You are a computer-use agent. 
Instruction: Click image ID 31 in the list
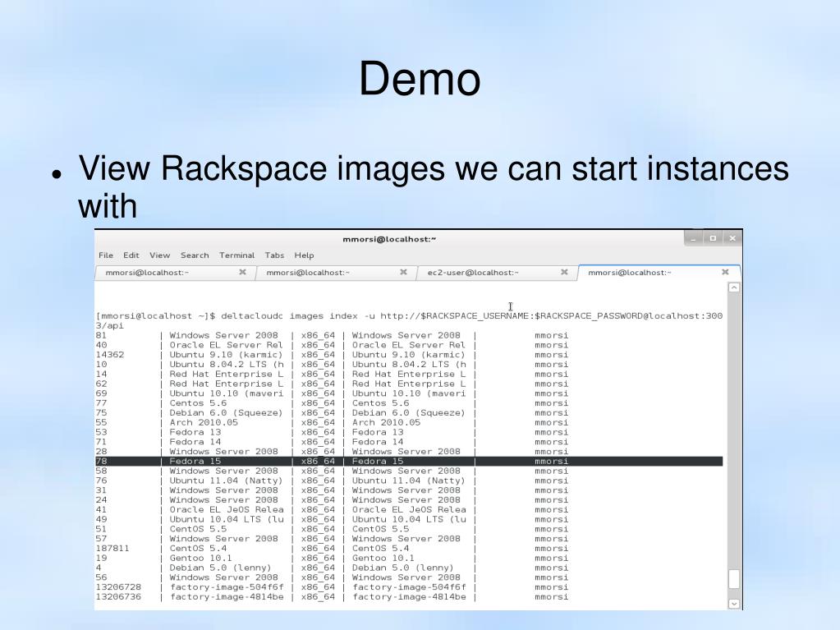click(101, 490)
